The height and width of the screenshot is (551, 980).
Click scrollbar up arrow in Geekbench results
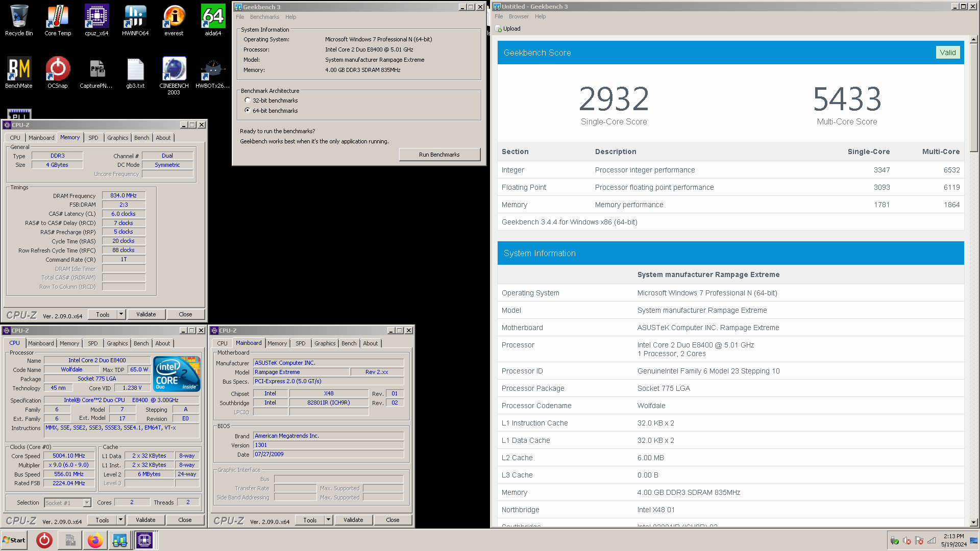point(973,39)
